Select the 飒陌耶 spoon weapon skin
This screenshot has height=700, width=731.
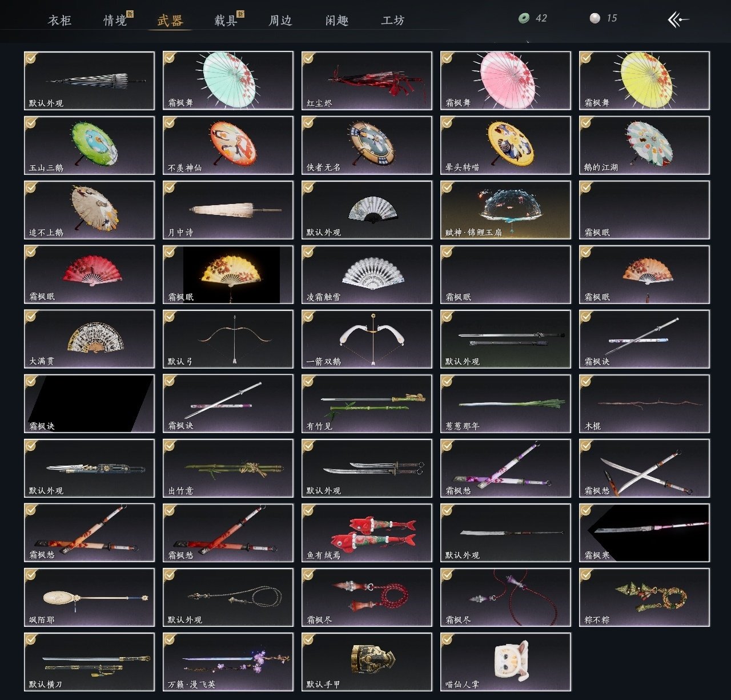click(x=89, y=597)
